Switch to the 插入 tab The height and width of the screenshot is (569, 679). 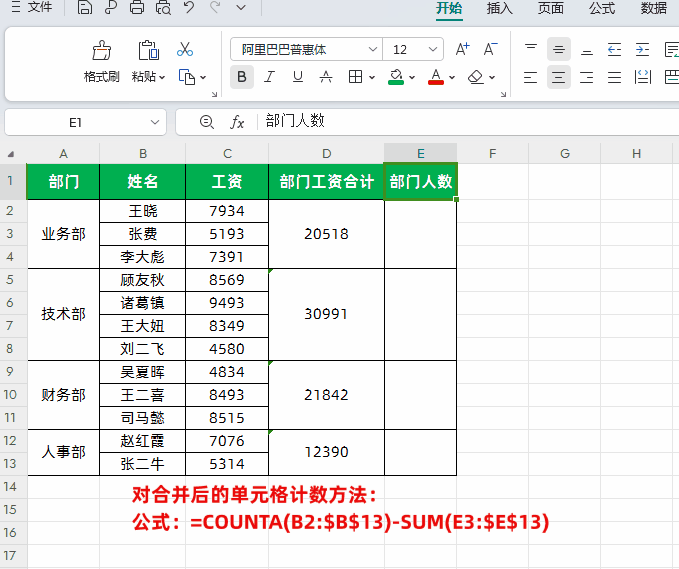pos(499,8)
